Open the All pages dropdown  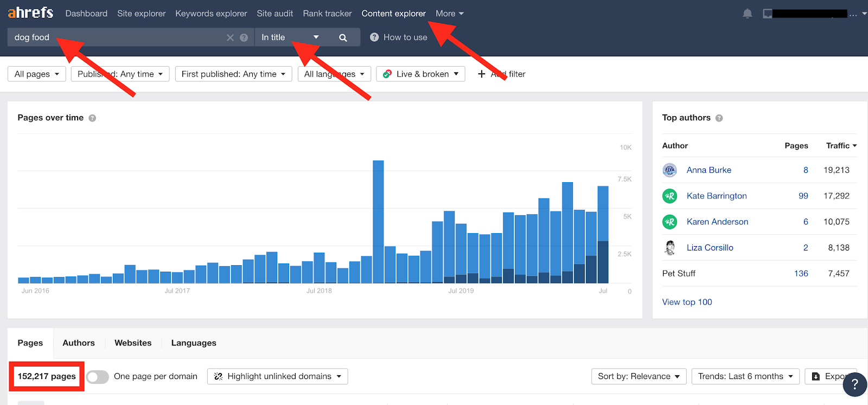coord(37,74)
